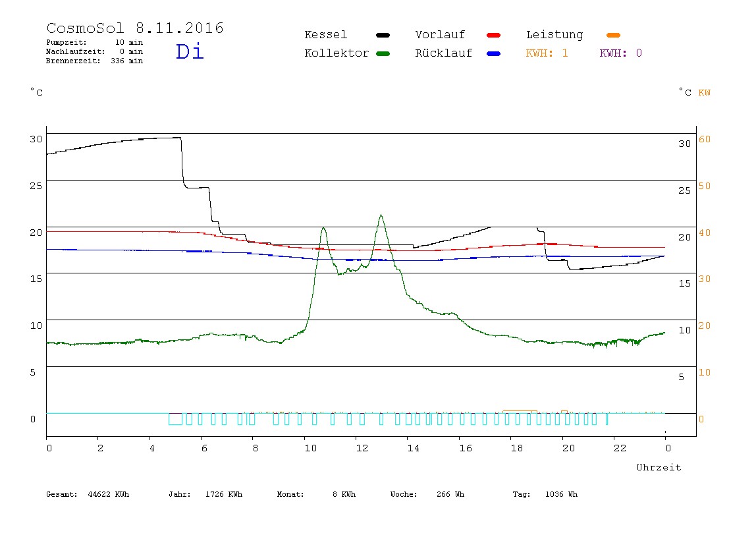Image resolution: width=756 pixels, height=535 pixels.
Task: Click the 'Leistung' legend label
Action: pyautogui.click(x=554, y=35)
